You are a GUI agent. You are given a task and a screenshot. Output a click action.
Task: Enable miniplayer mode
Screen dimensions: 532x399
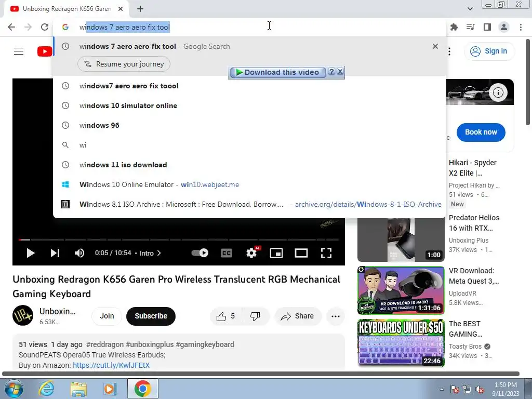coord(276,253)
